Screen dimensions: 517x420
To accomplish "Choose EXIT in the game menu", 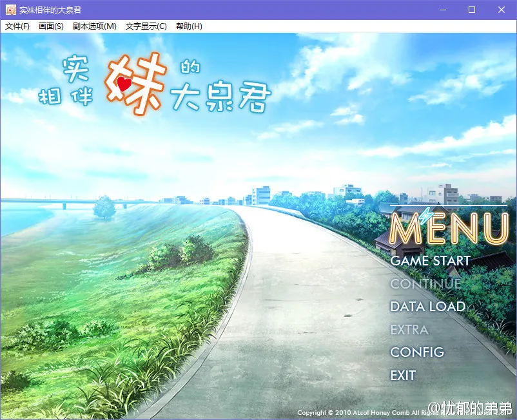I will click(x=403, y=376).
